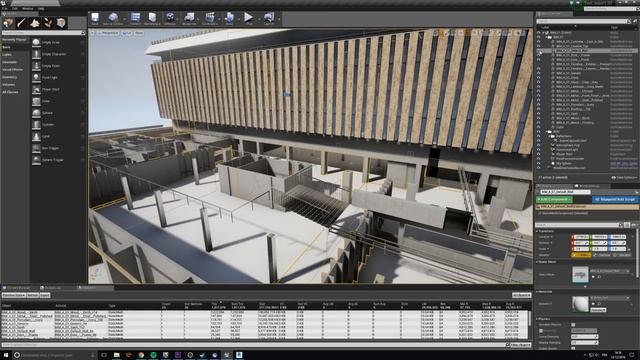The height and width of the screenshot is (360, 640).
Task: Open Source Control from the toolbar
Action: coord(113,18)
